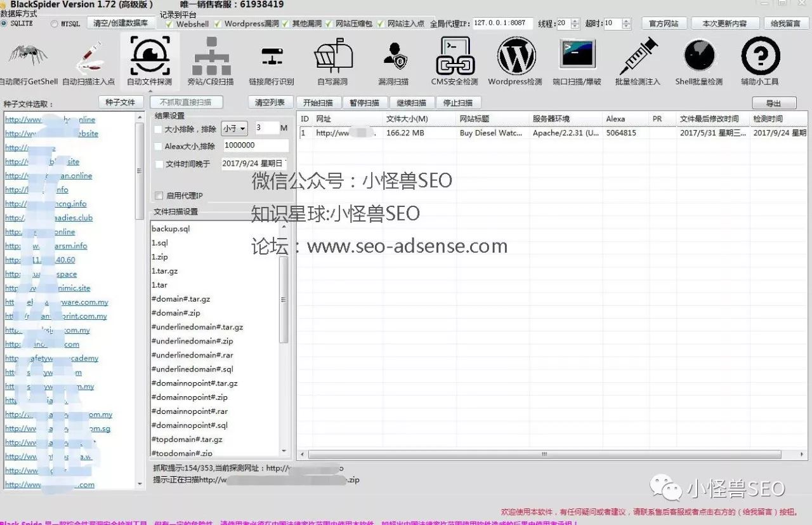Click the 官方网站 button
The height and width of the screenshot is (525, 812).
664,23
